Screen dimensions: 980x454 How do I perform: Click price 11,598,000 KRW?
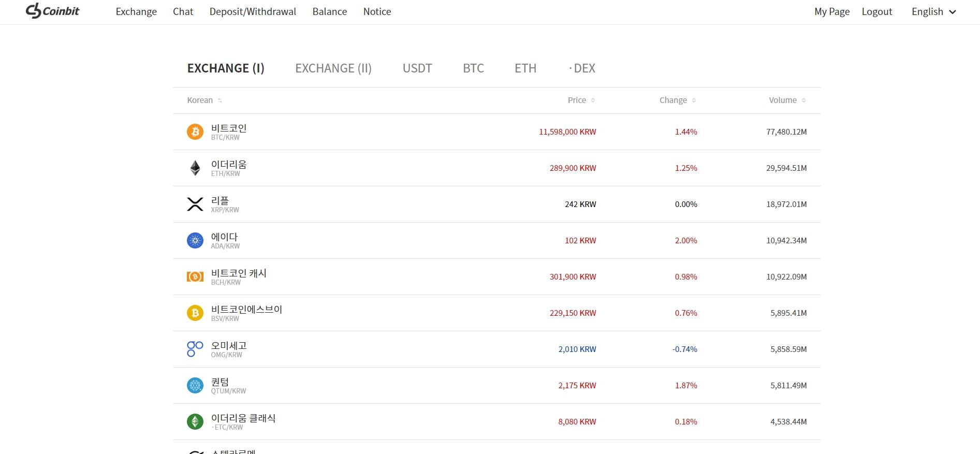[567, 132]
